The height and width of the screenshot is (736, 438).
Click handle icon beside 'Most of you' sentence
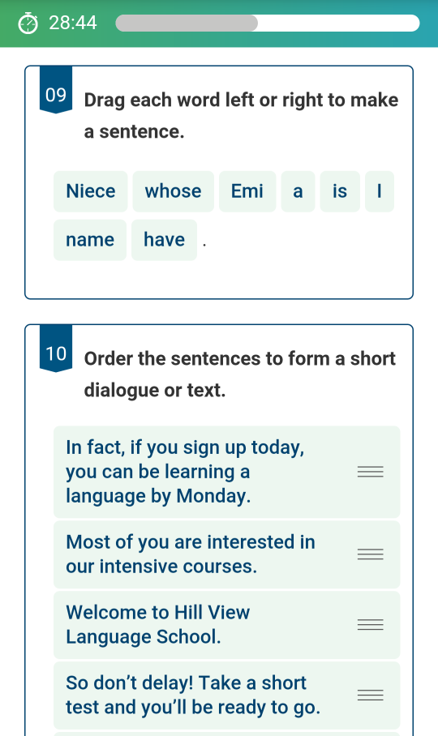click(x=370, y=554)
